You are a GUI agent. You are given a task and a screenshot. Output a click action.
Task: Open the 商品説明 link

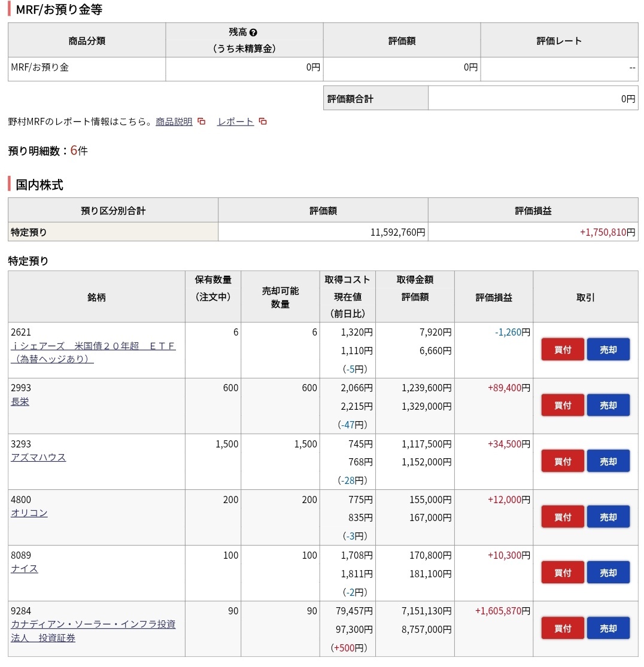[174, 121]
